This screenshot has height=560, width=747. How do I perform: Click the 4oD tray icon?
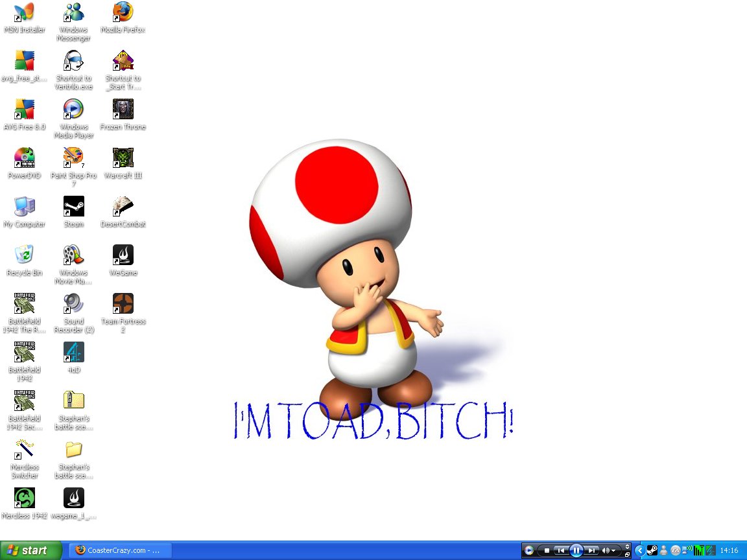(x=711, y=550)
